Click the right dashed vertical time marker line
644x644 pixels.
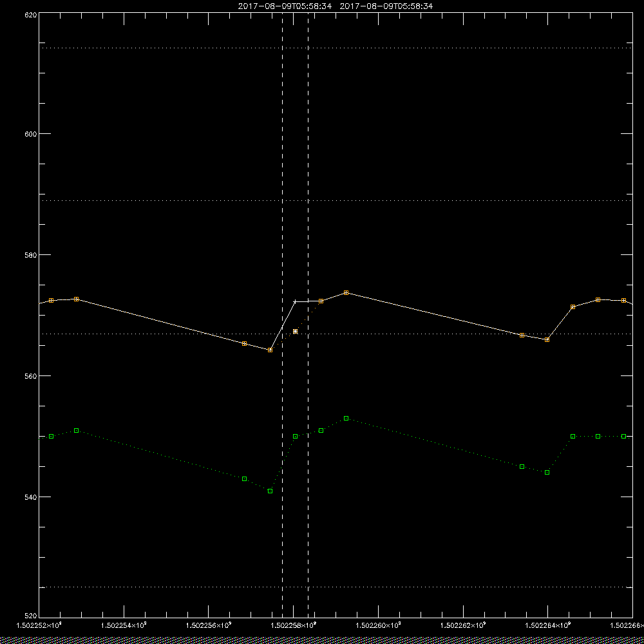[308, 316]
